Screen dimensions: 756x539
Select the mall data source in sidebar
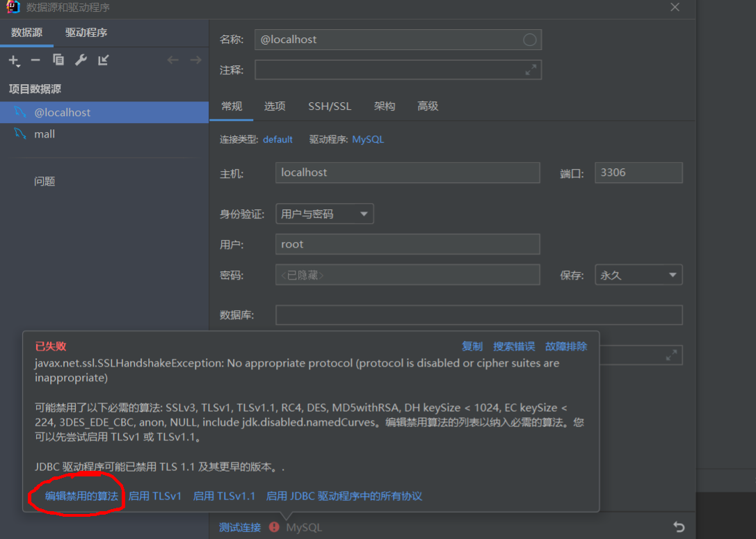pos(45,134)
